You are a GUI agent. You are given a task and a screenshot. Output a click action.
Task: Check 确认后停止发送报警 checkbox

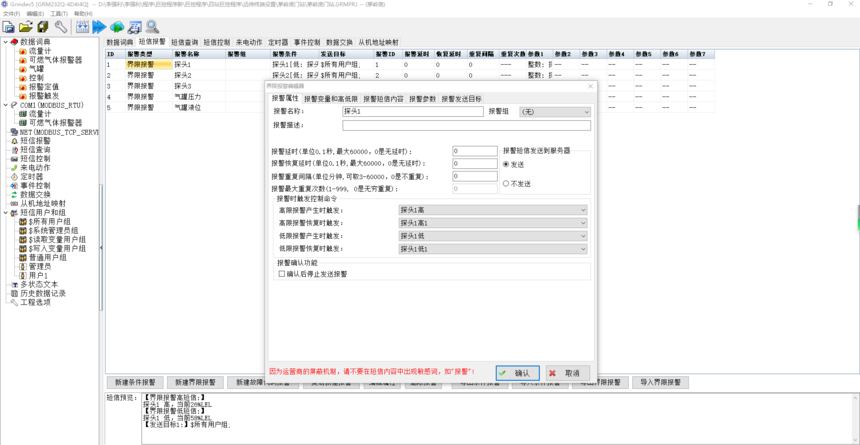pyautogui.click(x=282, y=273)
